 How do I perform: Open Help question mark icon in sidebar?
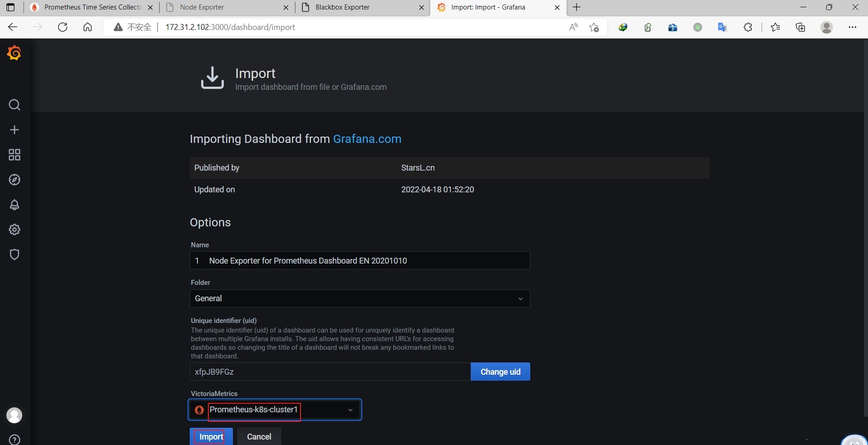(x=15, y=440)
